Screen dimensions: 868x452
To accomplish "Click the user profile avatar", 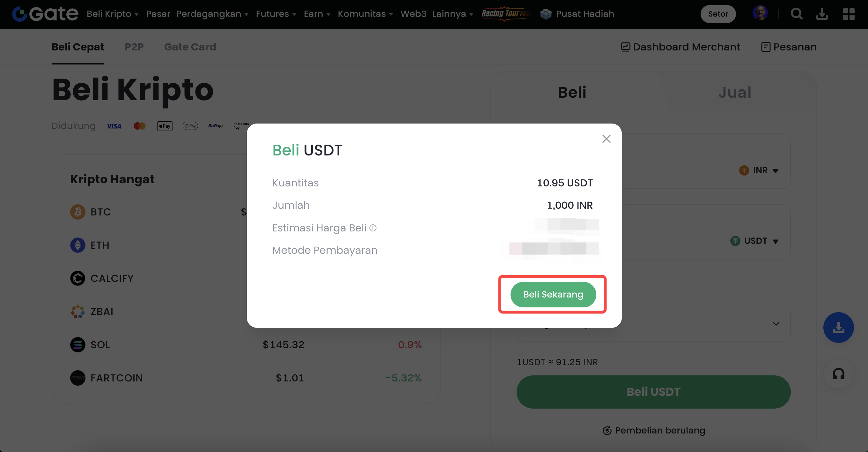I will [x=760, y=13].
